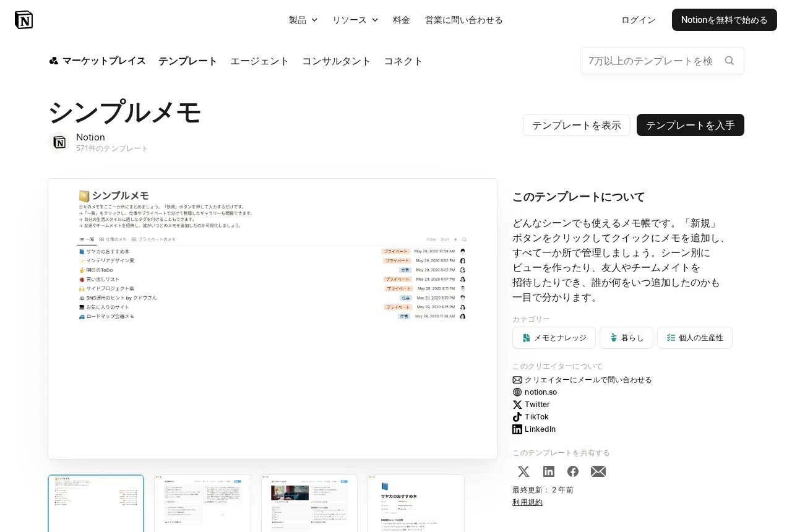
Task: Select the second preview thumbnail
Action: coord(203,504)
